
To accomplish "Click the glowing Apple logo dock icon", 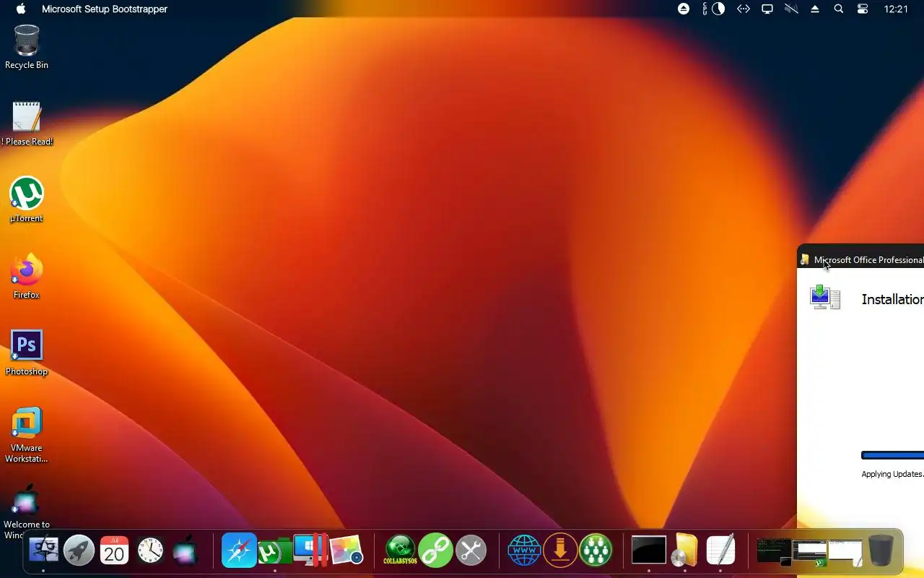I will click(x=186, y=551).
